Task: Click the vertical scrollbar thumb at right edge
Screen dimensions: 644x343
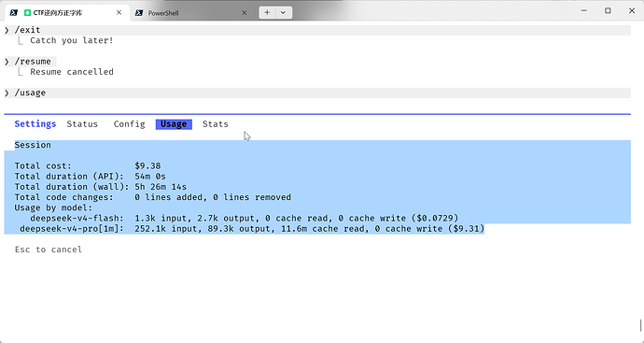Action: click(x=640, y=325)
